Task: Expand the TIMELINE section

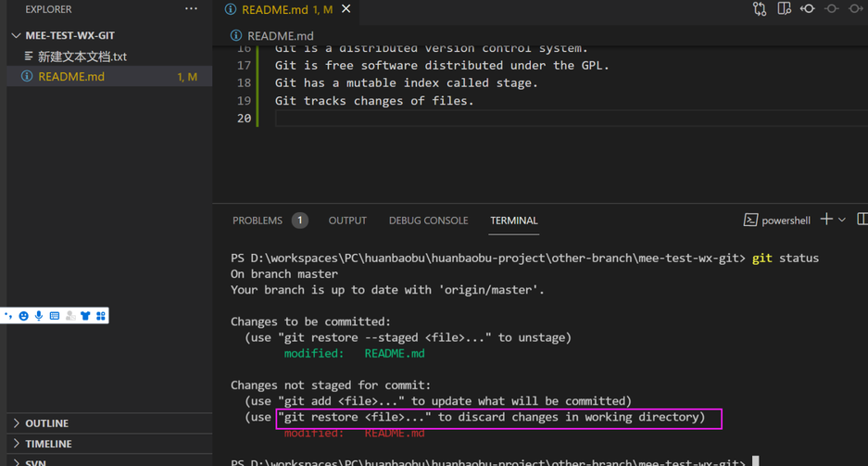Action: (48, 444)
